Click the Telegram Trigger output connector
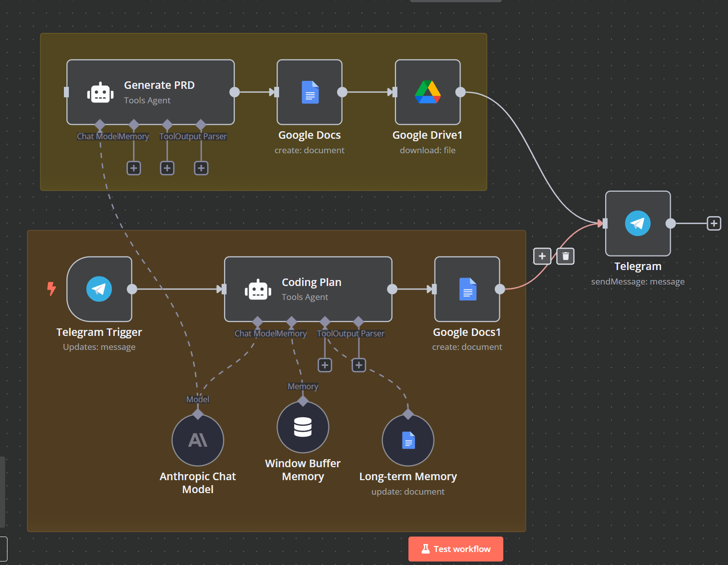Viewport: 728px width, 565px height. click(x=132, y=289)
